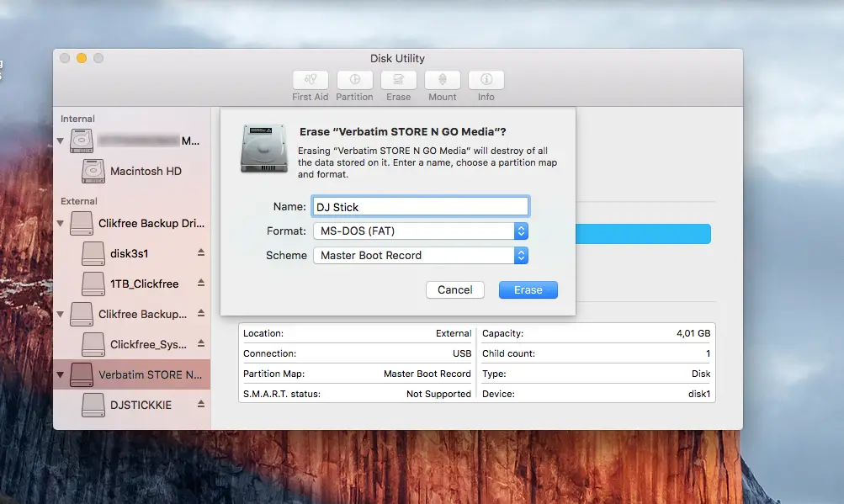Click the hard drive icon in erase dialog
Image resolution: width=844 pixels, height=504 pixels.
(264, 149)
